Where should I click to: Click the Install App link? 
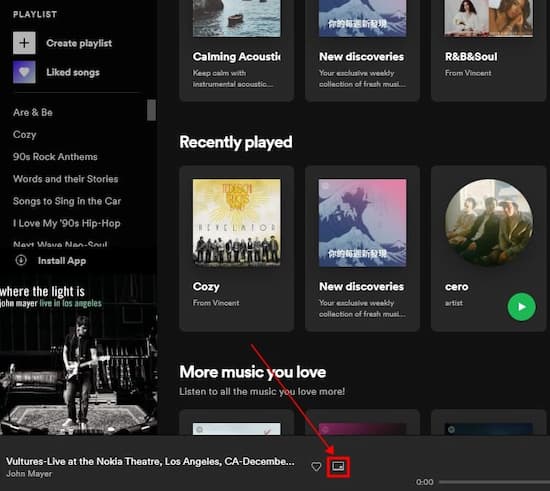click(x=62, y=261)
